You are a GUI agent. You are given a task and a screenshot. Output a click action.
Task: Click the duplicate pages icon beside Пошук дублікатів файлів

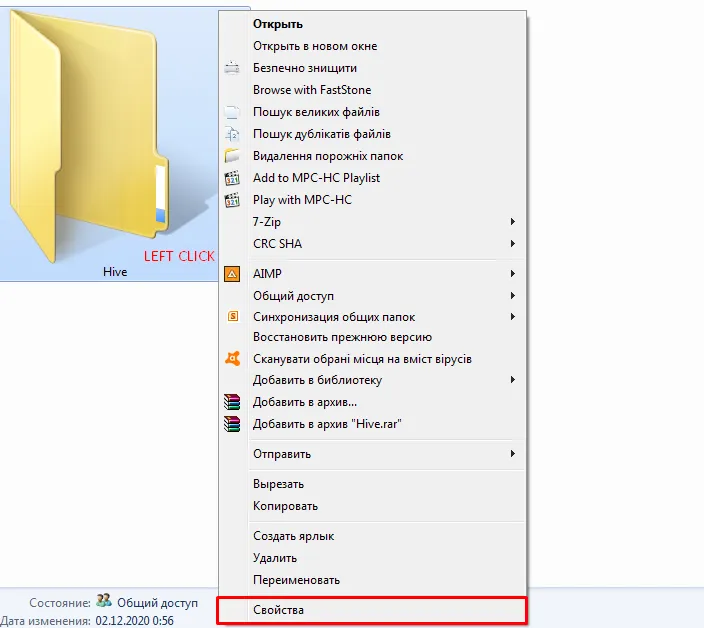[232, 134]
